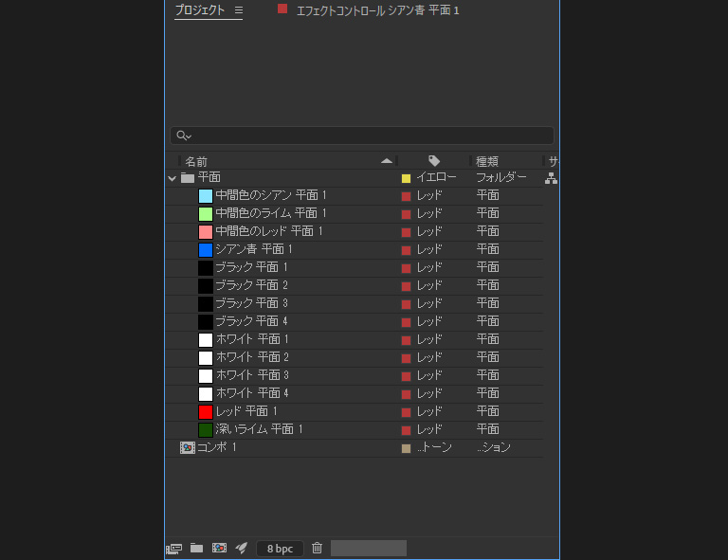This screenshot has height=560, width=728.
Task: Click red label swatch of 深いライム 平面 1
Action: pyautogui.click(x=407, y=430)
